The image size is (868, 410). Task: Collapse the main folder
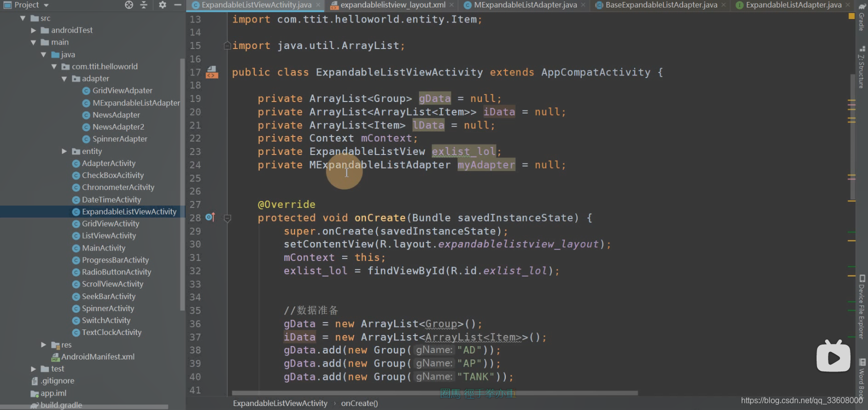33,42
